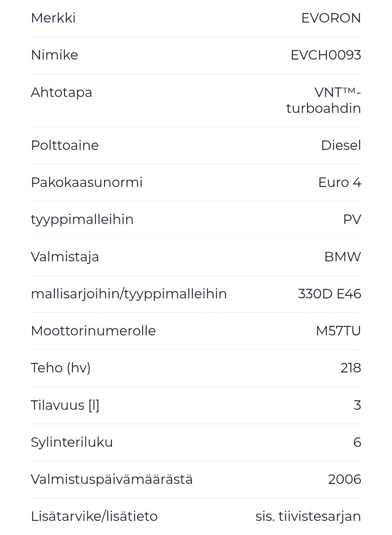This screenshot has height=535, width=392.
Task: Select the Moottorinumerolle label
Action: coord(94,331)
